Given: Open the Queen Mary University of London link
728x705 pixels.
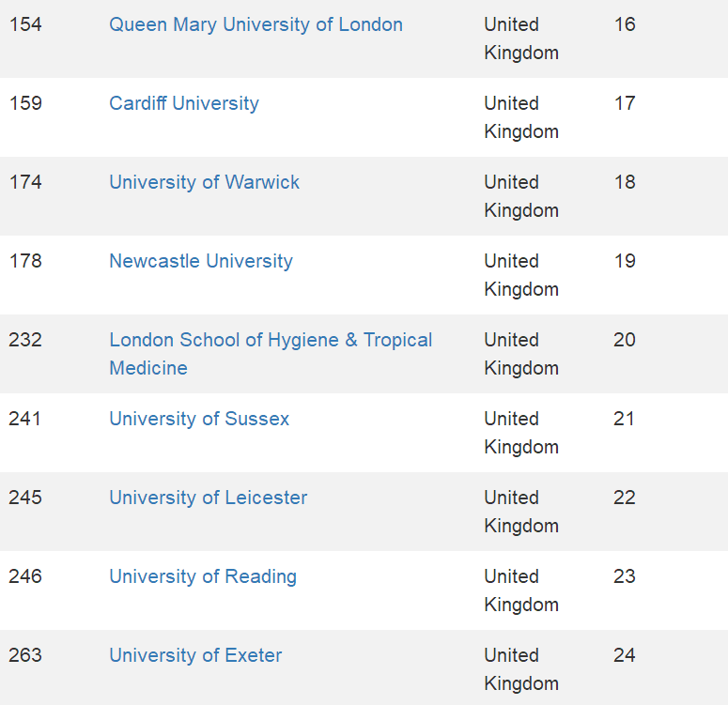Looking at the screenshot, I should point(256,24).
